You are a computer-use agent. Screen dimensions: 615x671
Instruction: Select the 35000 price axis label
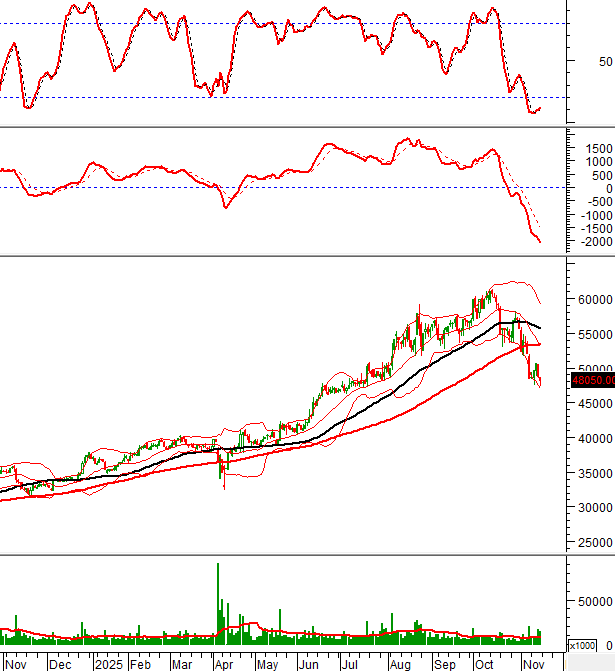[x=594, y=473]
